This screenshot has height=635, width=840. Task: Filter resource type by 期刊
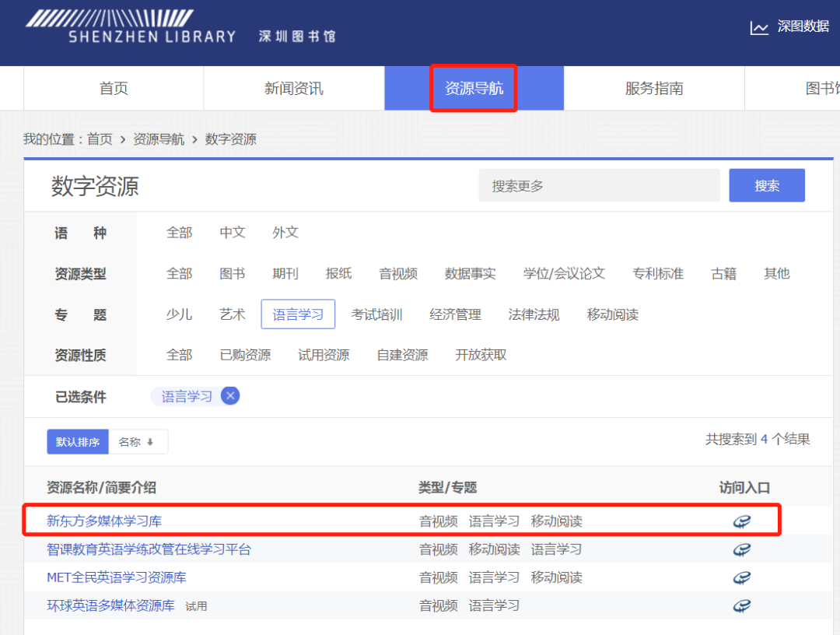click(285, 274)
